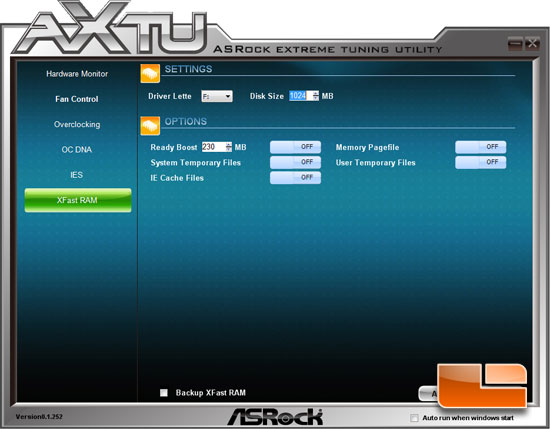Toggle IE Cache Files switch
The image size is (550, 429).
click(x=295, y=177)
